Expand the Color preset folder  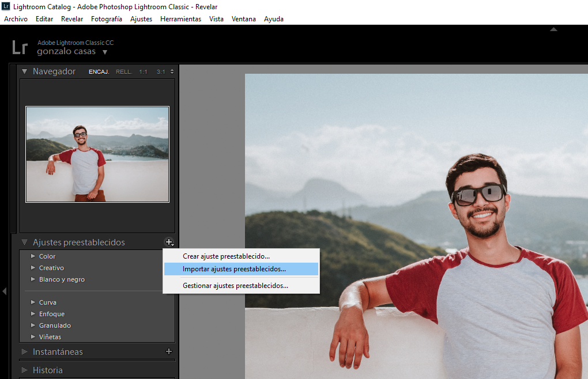click(33, 256)
